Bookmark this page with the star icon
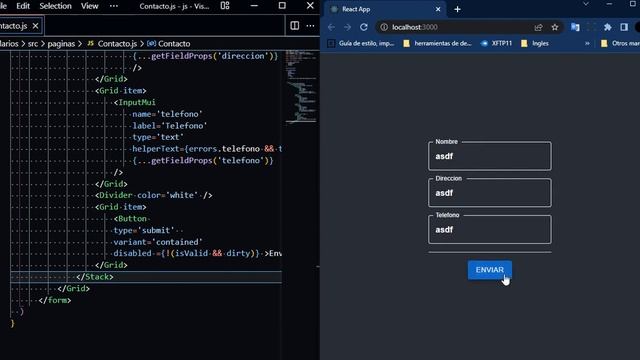 tap(555, 27)
